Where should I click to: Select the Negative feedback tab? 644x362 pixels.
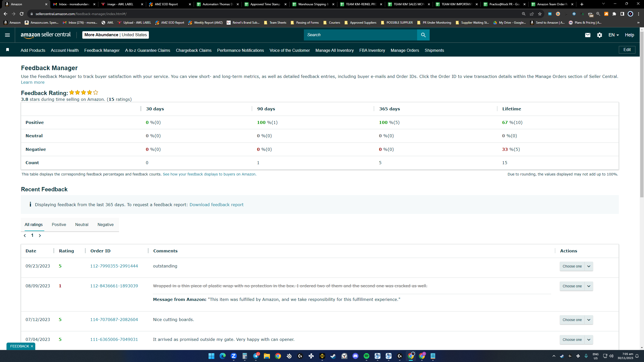(105, 224)
